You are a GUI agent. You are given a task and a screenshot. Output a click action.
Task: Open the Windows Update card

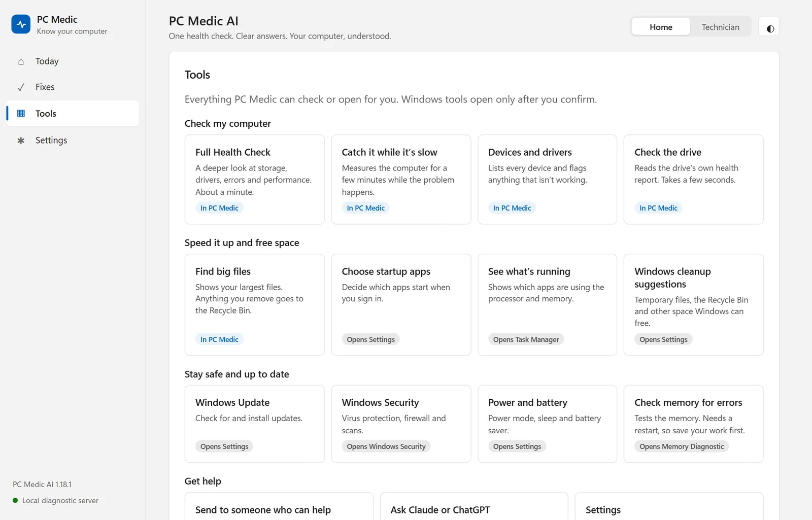point(254,424)
